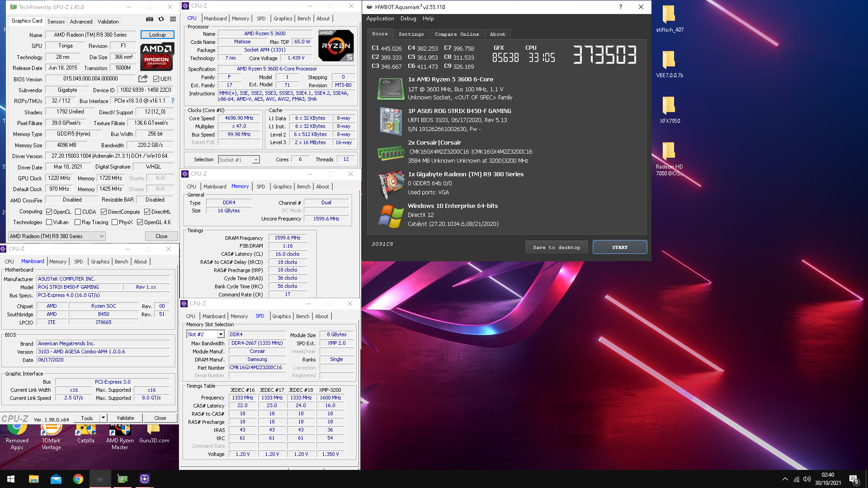The height and width of the screenshot is (488, 868).
Task: Take a GPU-Z screenshot with the camera icon
Action: click(150, 19)
